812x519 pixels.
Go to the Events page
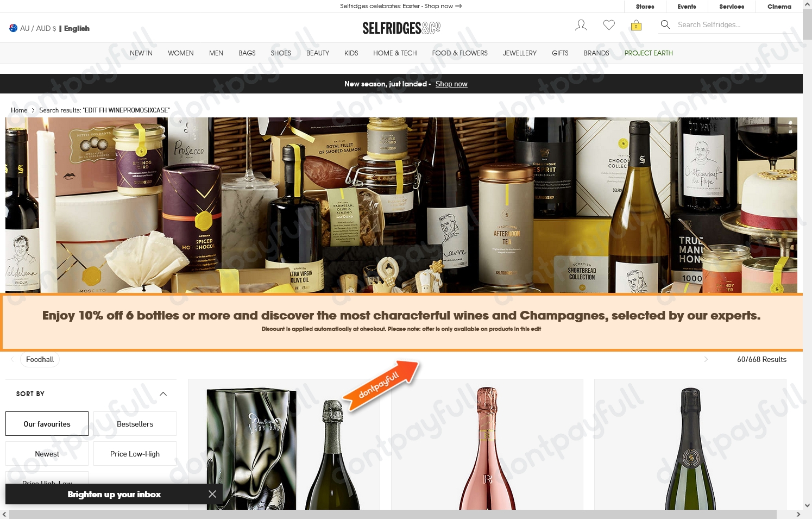coord(687,7)
